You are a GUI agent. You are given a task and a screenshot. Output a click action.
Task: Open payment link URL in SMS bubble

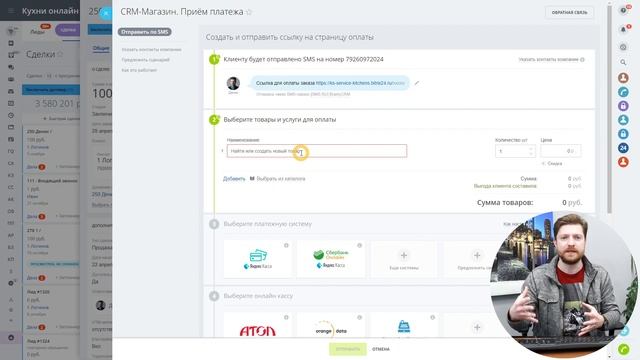coord(360,83)
